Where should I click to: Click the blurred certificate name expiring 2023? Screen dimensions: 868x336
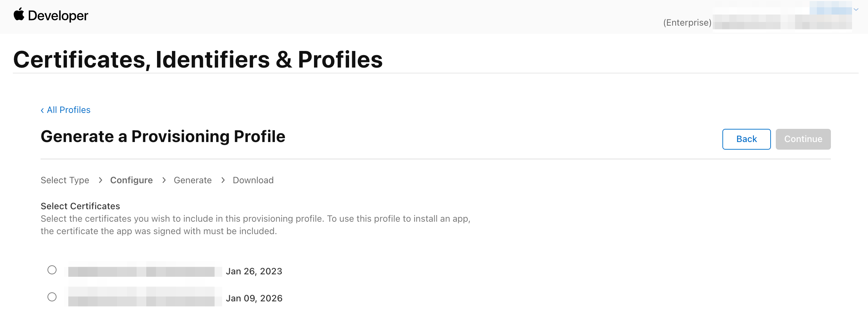[x=142, y=271]
